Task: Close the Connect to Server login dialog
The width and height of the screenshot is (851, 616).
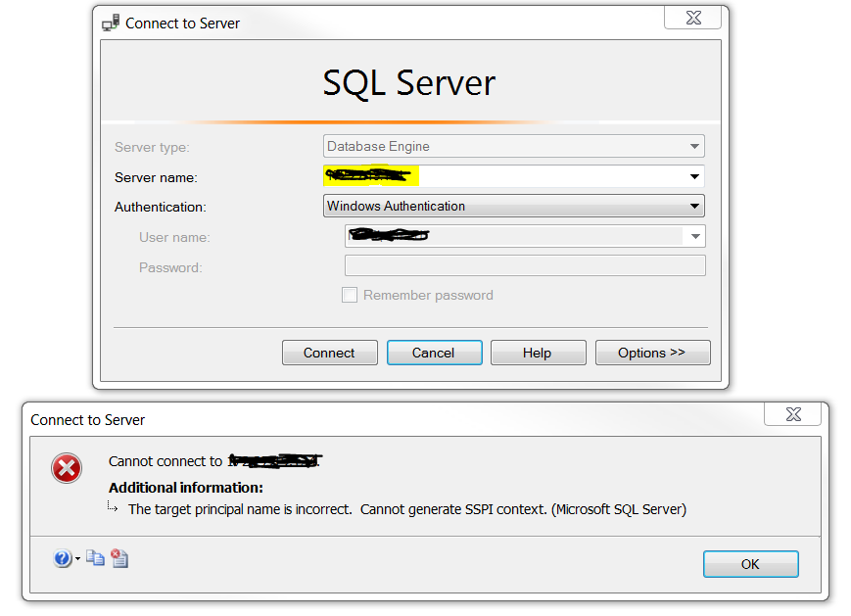Action: tap(693, 18)
